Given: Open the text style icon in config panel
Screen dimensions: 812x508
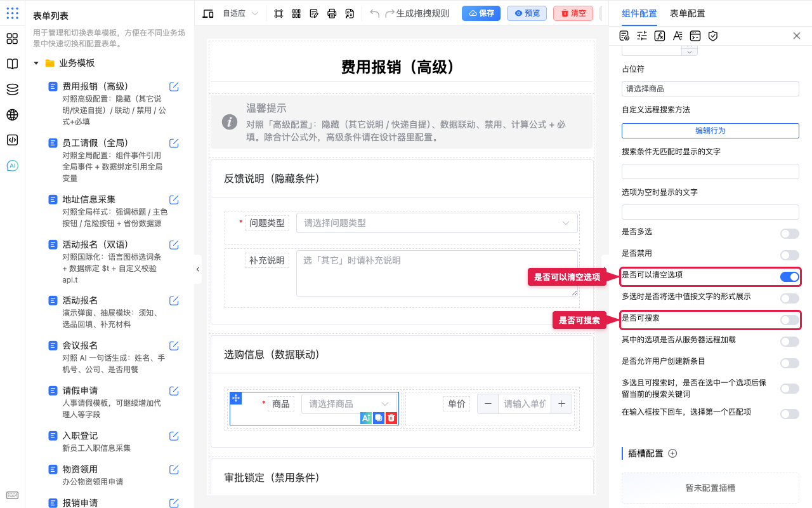Looking at the screenshot, I should [678, 36].
